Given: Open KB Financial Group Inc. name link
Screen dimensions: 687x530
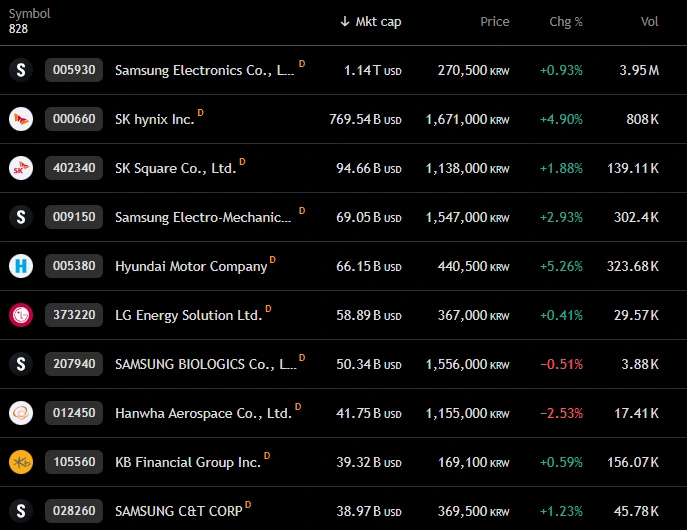Looking at the screenshot, I should (188, 463).
